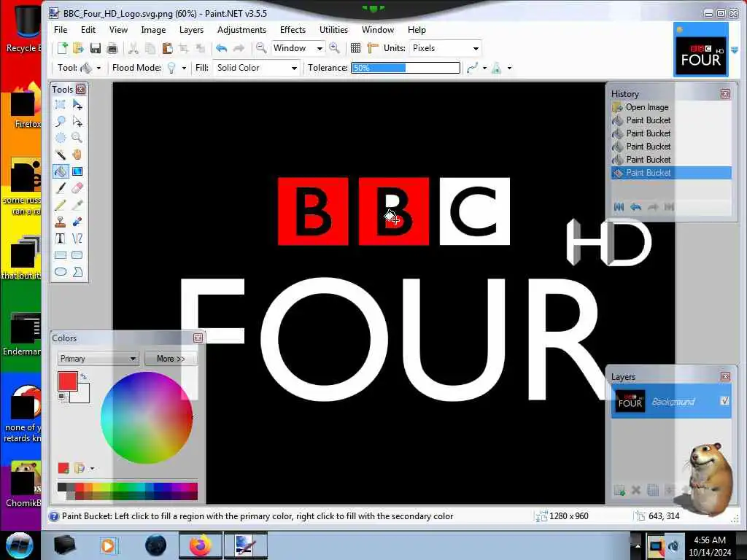Select the Ellipse shape tool
747x560 pixels.
click(61, 272)
